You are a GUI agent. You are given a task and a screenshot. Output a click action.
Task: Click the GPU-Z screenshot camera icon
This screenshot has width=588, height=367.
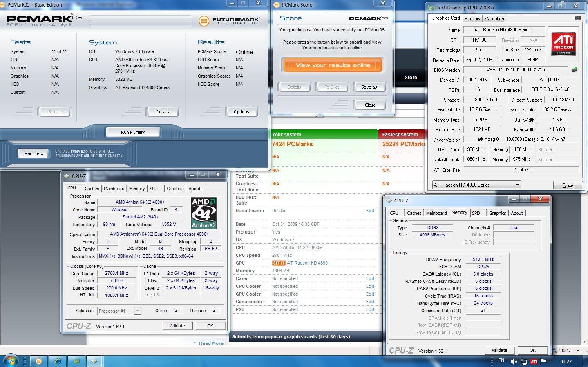click(x=577, y=18)
